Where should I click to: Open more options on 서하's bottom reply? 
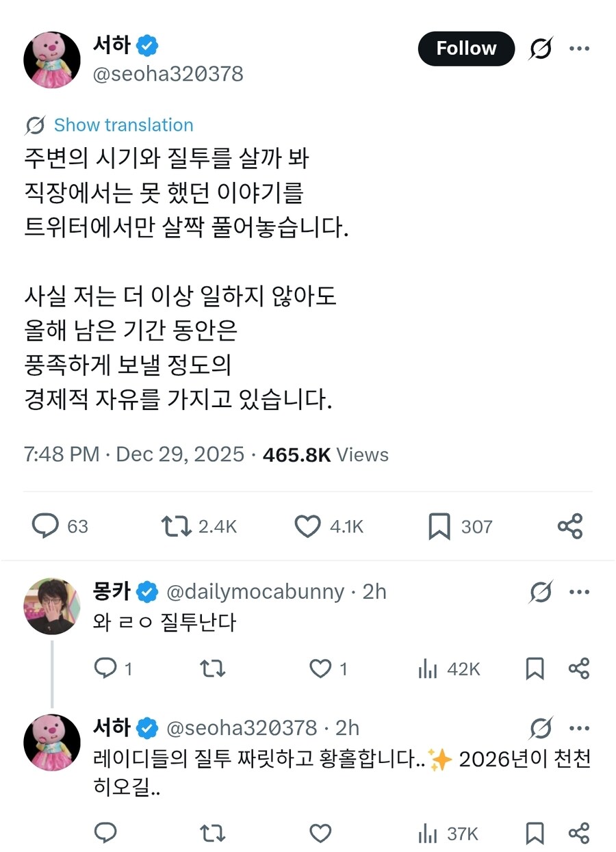pos(579,728)
